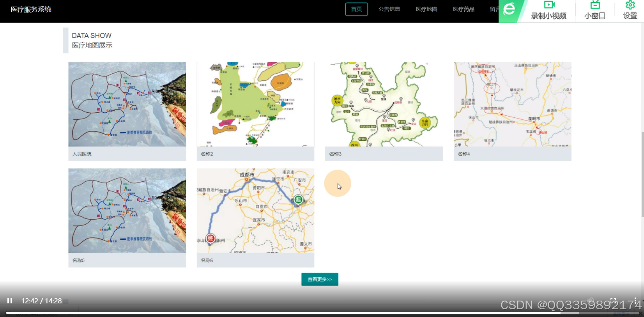The height and width of the screenshot is (317, 644).
Task: Click the DATA SHOW heading text
Action: coord(92,35)
